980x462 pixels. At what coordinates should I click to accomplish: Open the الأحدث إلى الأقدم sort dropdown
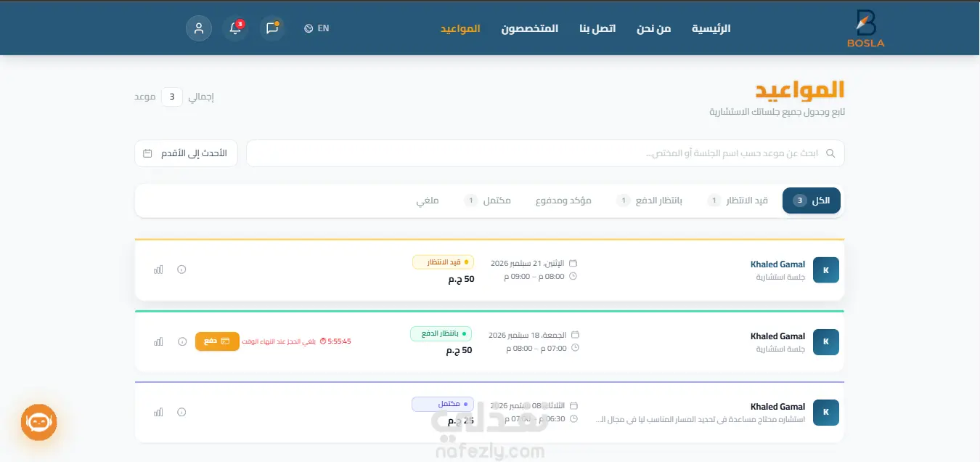[x=186, y=153]
